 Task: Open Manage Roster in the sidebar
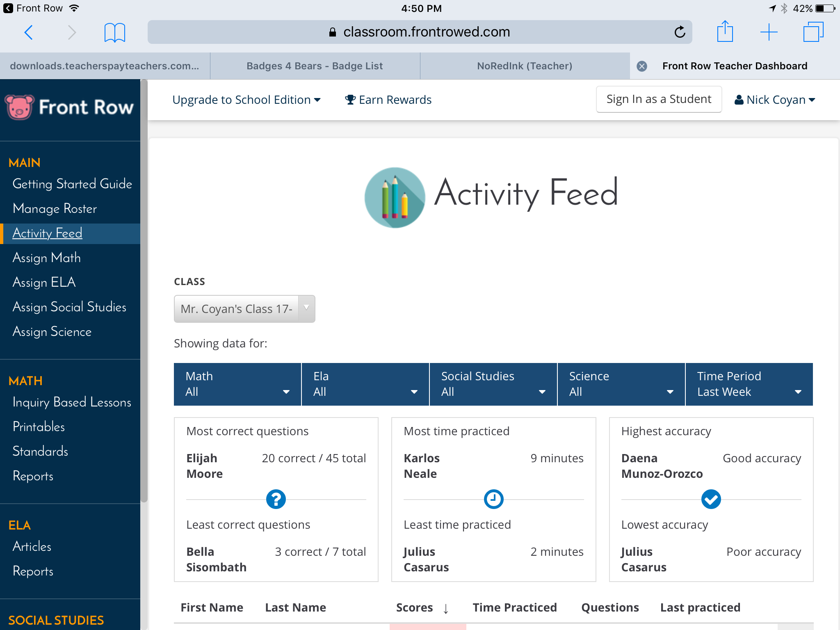pos(55,208)
